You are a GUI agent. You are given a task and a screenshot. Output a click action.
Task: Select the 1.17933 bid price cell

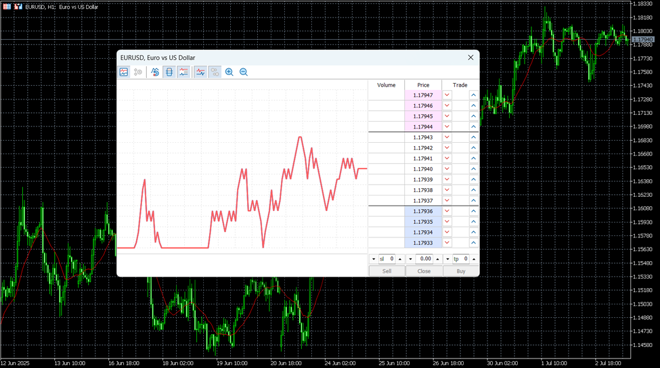tap(423, 243)
